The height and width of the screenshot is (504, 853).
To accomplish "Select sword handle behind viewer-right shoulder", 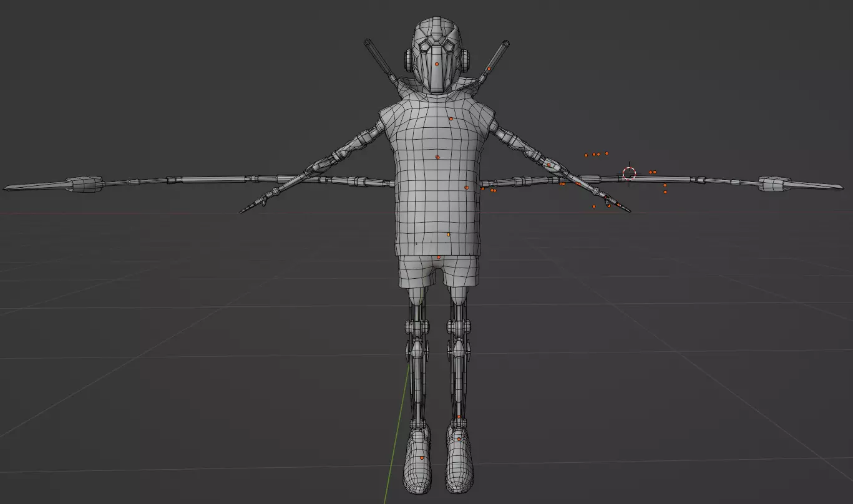I will (494, 61).
